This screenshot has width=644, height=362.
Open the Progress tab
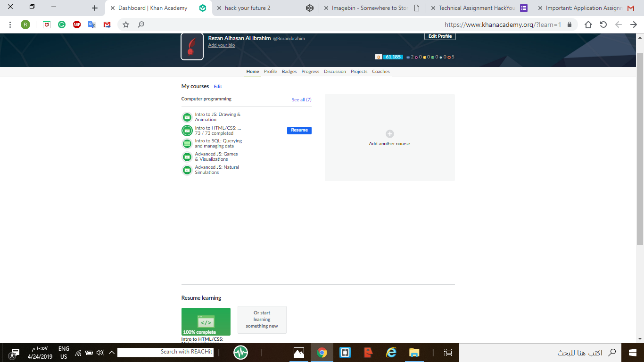(310, 72)
